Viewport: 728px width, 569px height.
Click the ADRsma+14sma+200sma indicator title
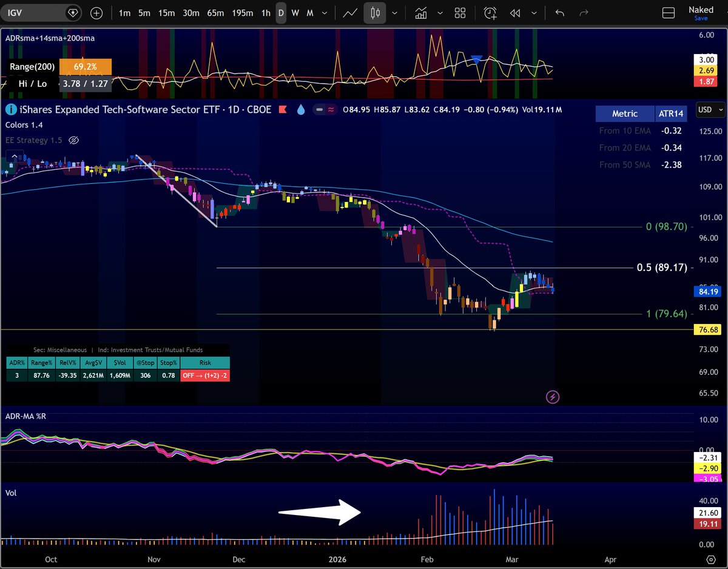click(x=50, y=38)
